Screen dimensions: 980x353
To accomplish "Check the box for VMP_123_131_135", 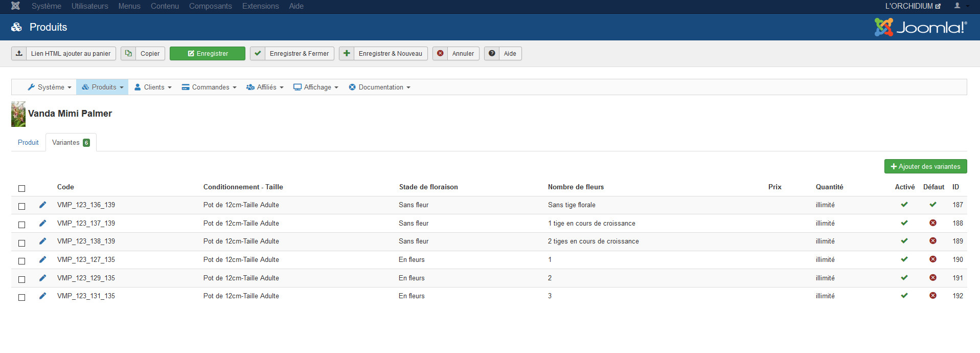I will [21, 297].
